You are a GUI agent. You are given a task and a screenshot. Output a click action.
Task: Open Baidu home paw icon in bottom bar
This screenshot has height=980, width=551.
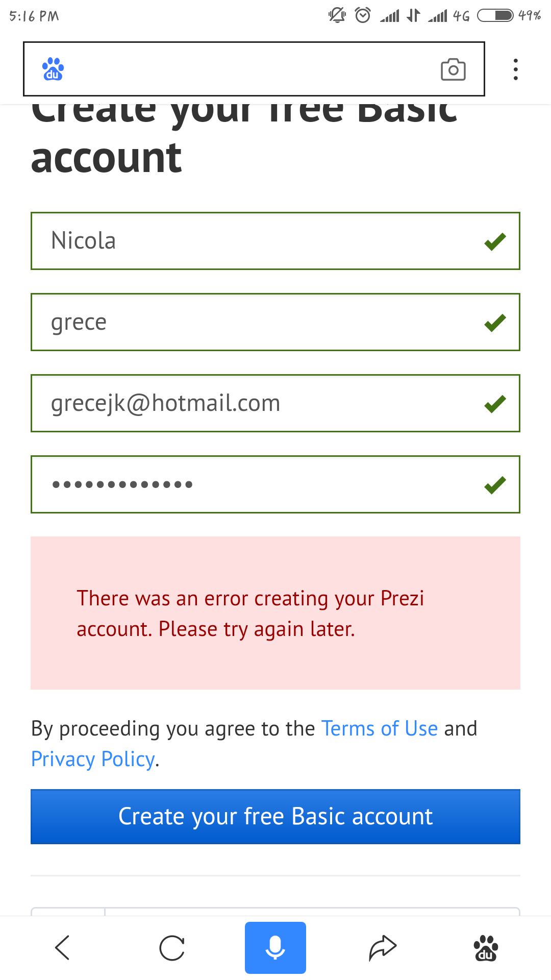click(x=486, y=948)
